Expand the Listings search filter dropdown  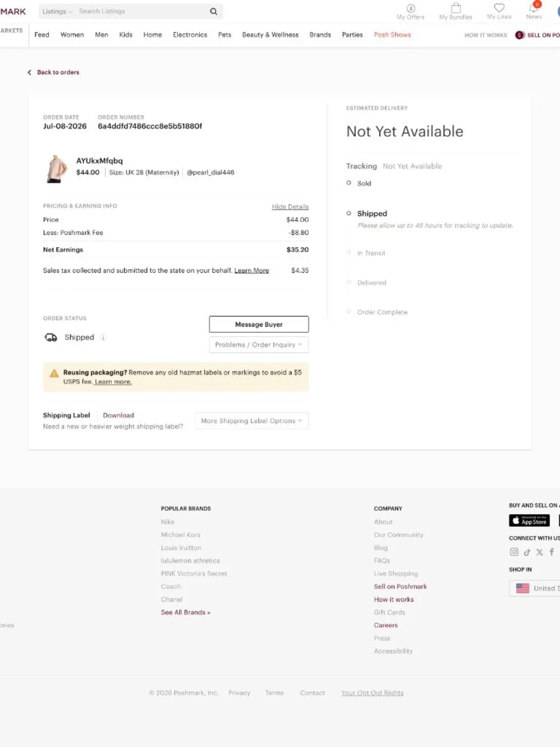click(57, 11)
